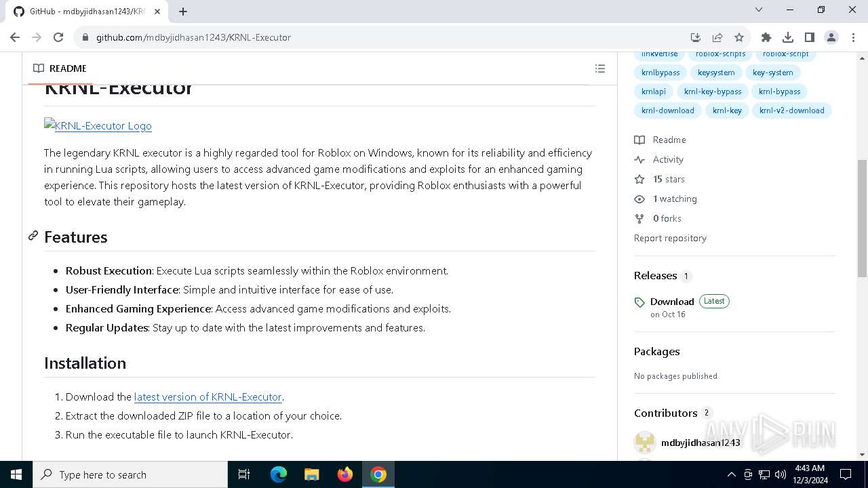Screen dimensions: 868x488
Task: Click the browser Forward arrow
Action: click(x=37, y=37)
